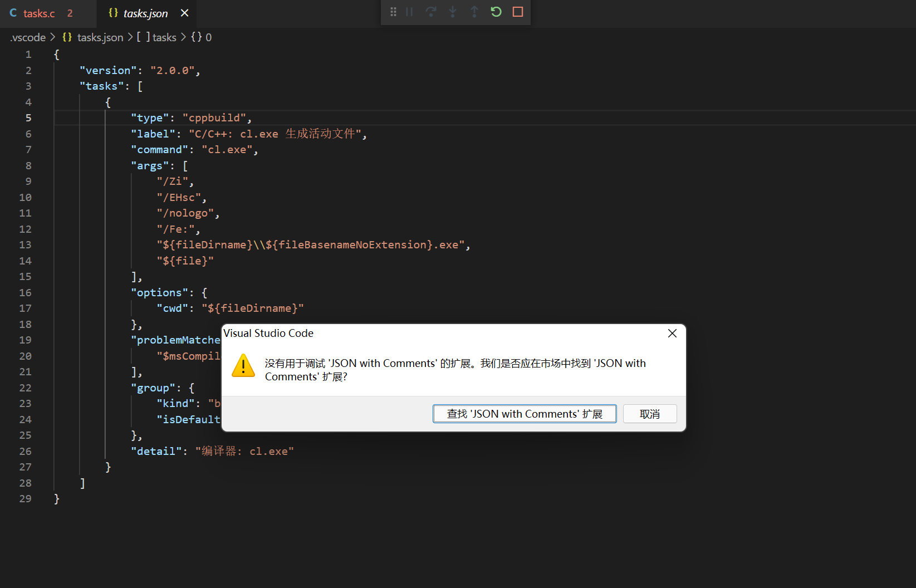Click the "${fileDirname}" value on line 17

point(253,308)
